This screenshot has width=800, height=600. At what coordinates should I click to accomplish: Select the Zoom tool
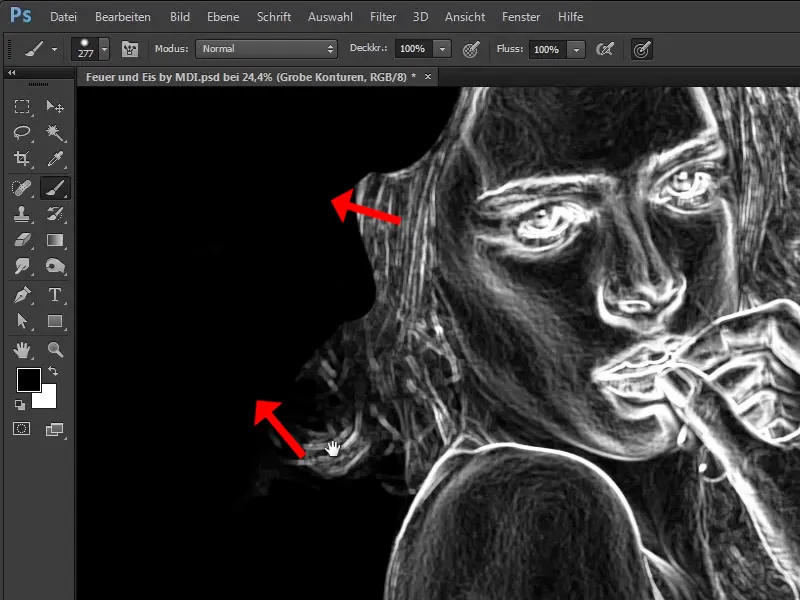tap(55, 350)
